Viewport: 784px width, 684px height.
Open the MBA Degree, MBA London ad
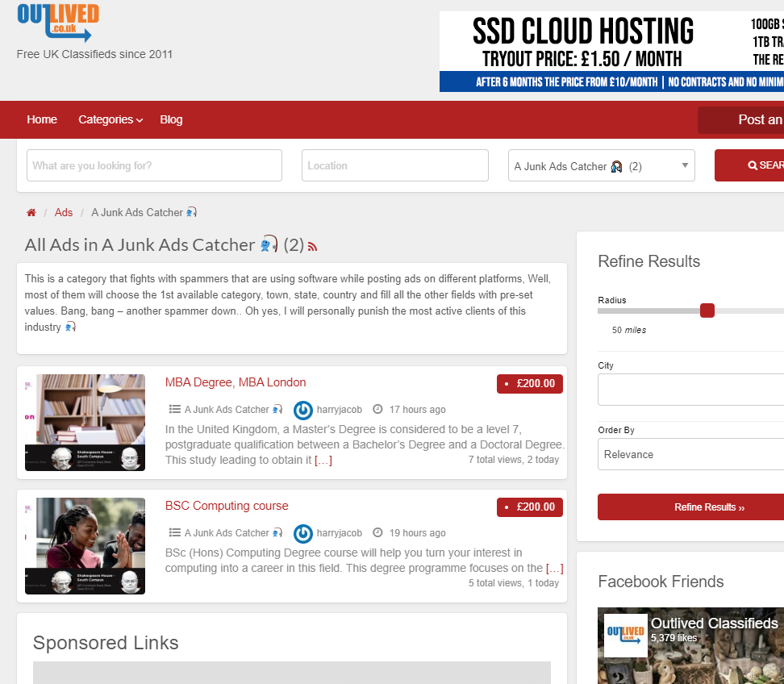point(236,382)
